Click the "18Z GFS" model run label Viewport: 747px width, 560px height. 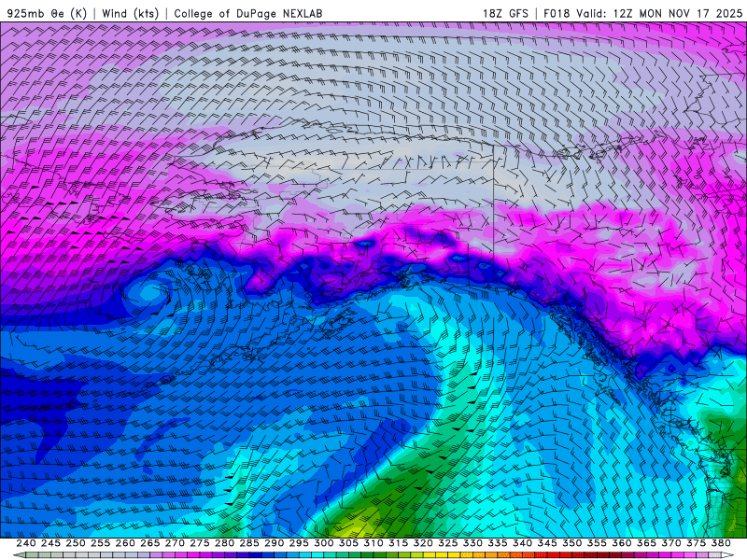[x=505, y=13]
